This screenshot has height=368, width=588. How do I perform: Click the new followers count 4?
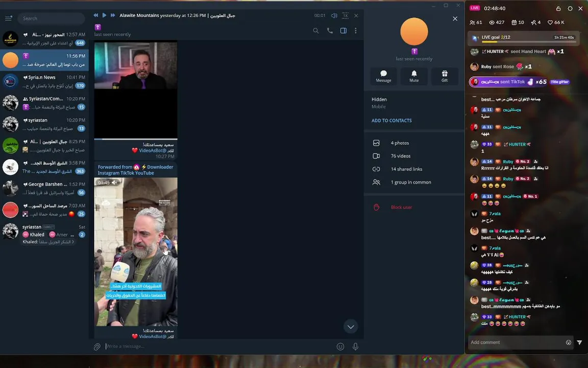click(x=536, y=22)
